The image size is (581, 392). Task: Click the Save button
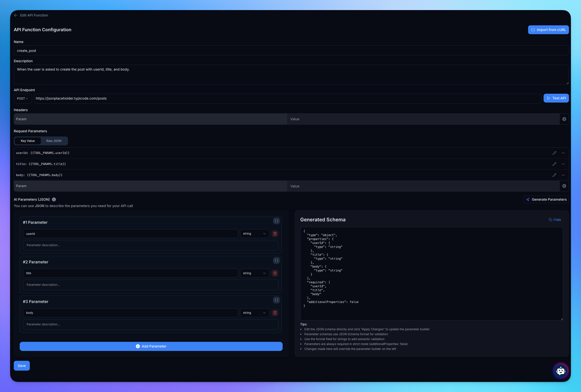pos(22,366)
